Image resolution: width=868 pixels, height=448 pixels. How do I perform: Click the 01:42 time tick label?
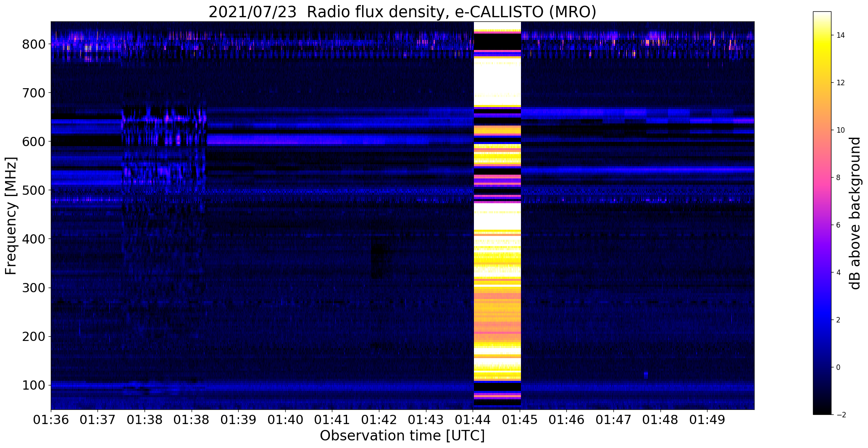click(x=379, y=420)
